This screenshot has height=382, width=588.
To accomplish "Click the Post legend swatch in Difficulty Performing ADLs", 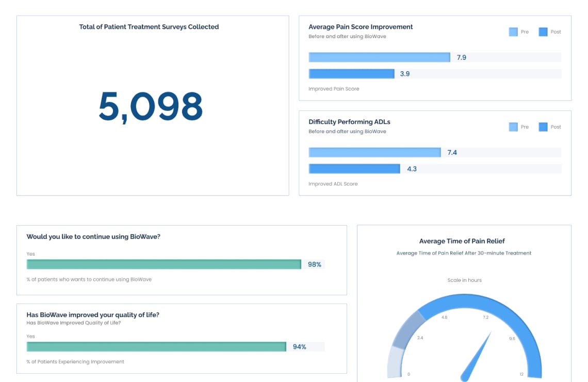I will 543,127.
